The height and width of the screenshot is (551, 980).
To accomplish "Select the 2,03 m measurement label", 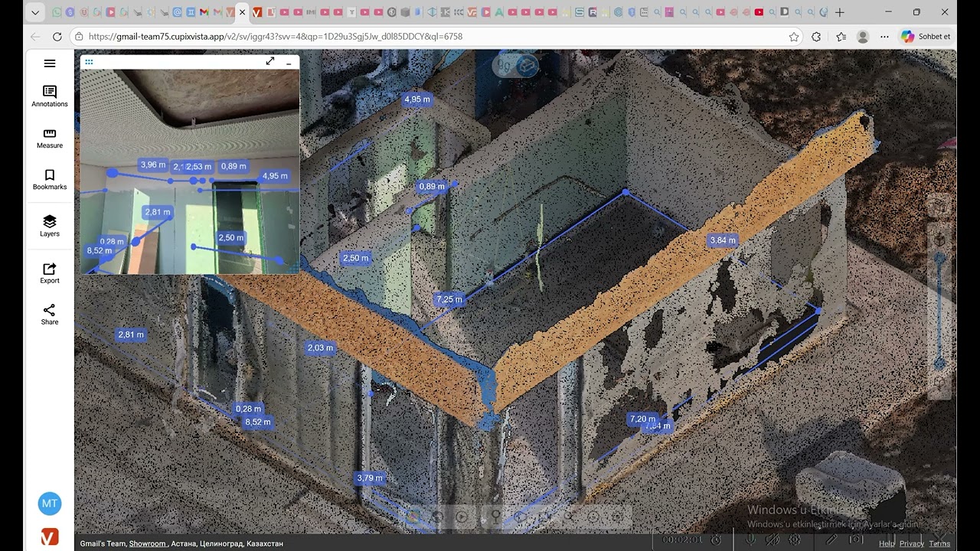I will tap(320, 348).
